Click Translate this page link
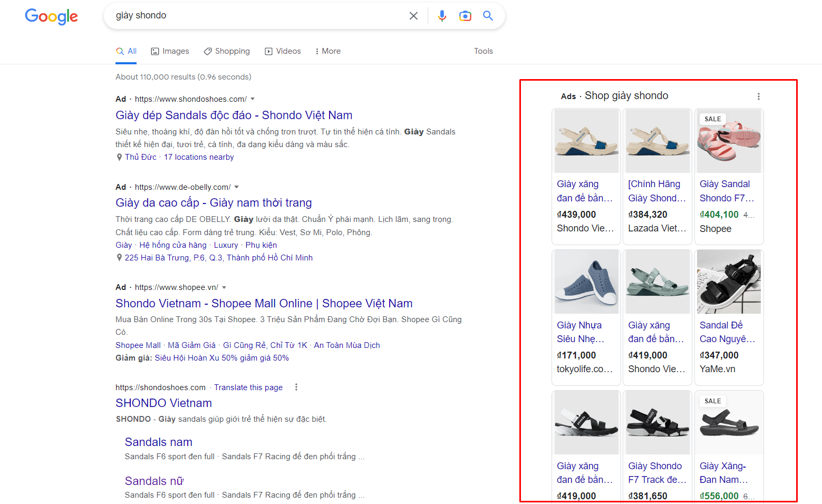Viewport: 822px width, 504px height. coord(248,387)
